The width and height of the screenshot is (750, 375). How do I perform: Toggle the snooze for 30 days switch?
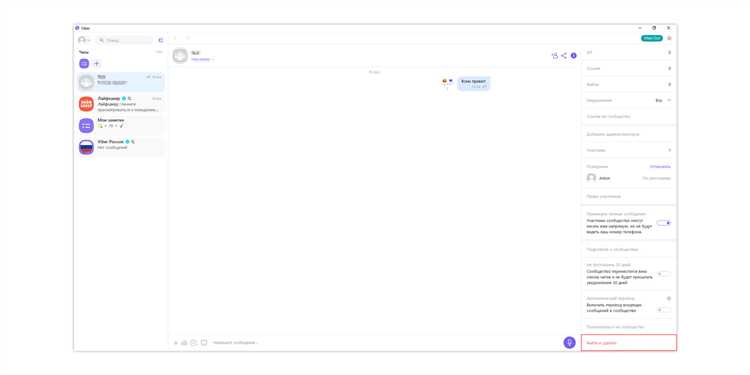663,274
